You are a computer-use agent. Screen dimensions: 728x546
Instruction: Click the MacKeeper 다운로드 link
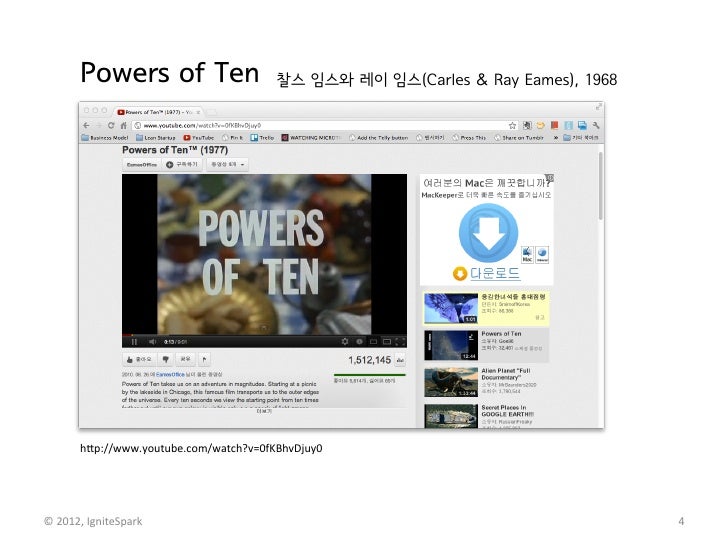click(494, 273)
